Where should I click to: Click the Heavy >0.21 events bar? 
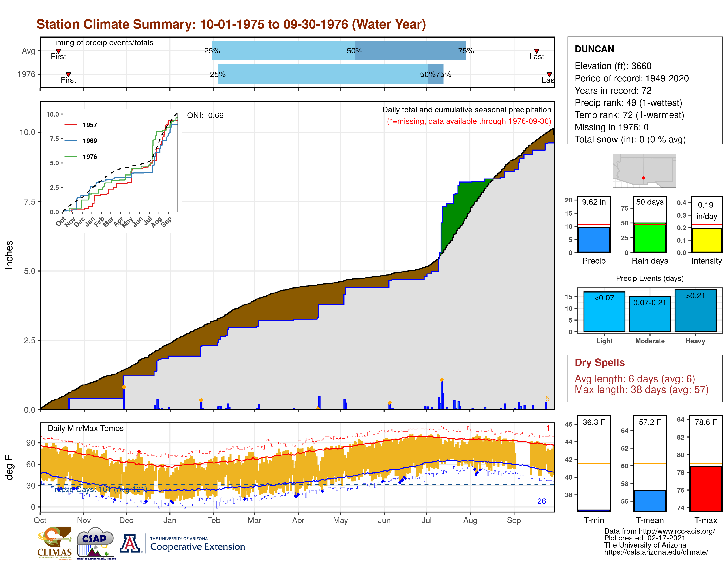click(695, 310)
